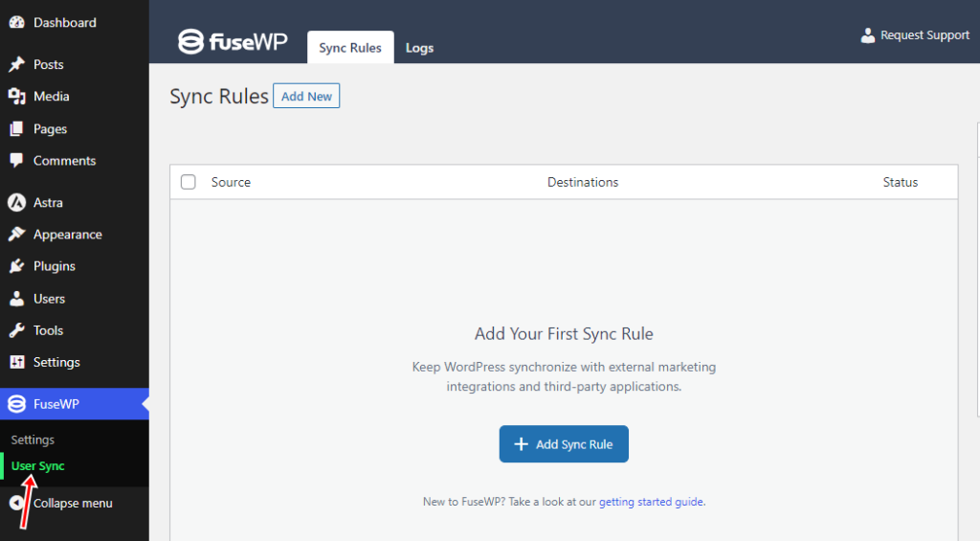Click Collapse menu label

point(73,503)
